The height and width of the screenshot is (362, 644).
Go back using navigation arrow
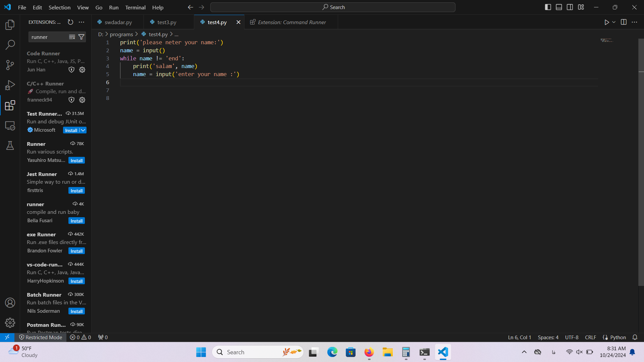point(190,7)
